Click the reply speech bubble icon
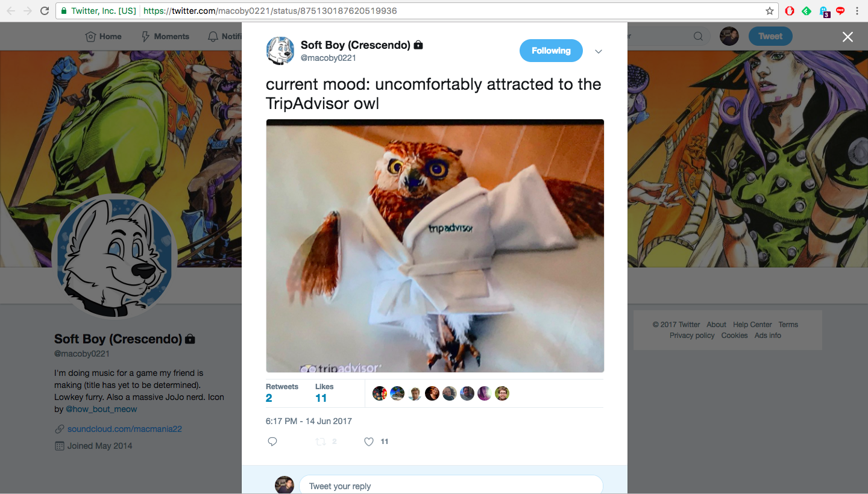 click(x=272, y=442)
